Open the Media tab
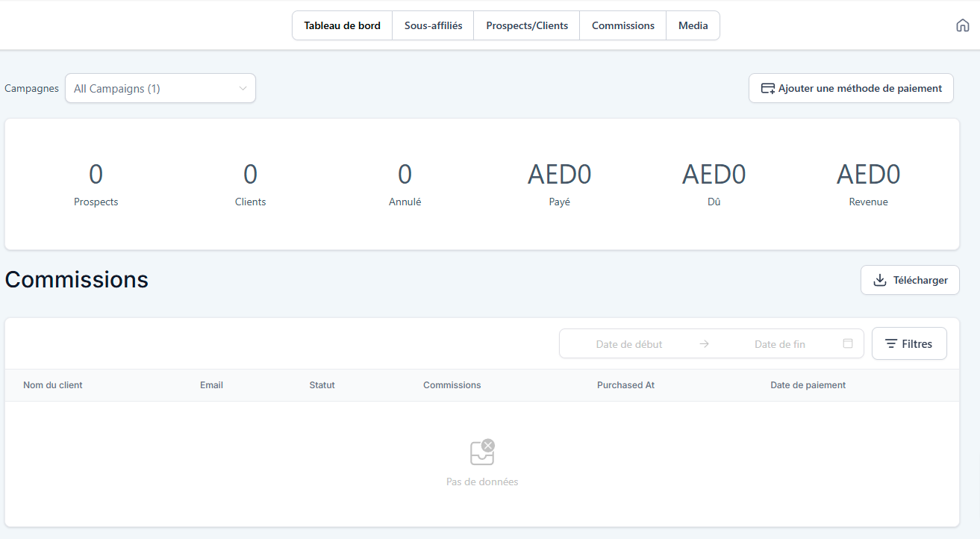The height and width of the screenshot is (539, 980). point(693,25)
